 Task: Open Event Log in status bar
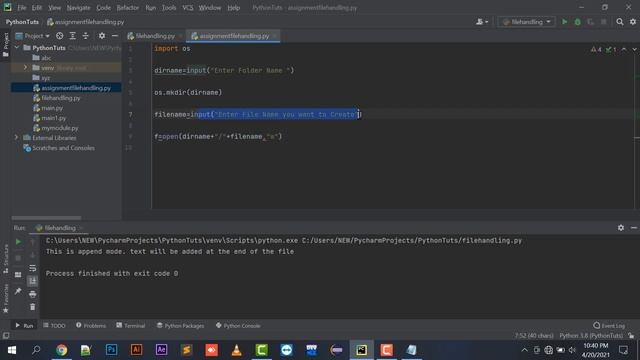609,326
